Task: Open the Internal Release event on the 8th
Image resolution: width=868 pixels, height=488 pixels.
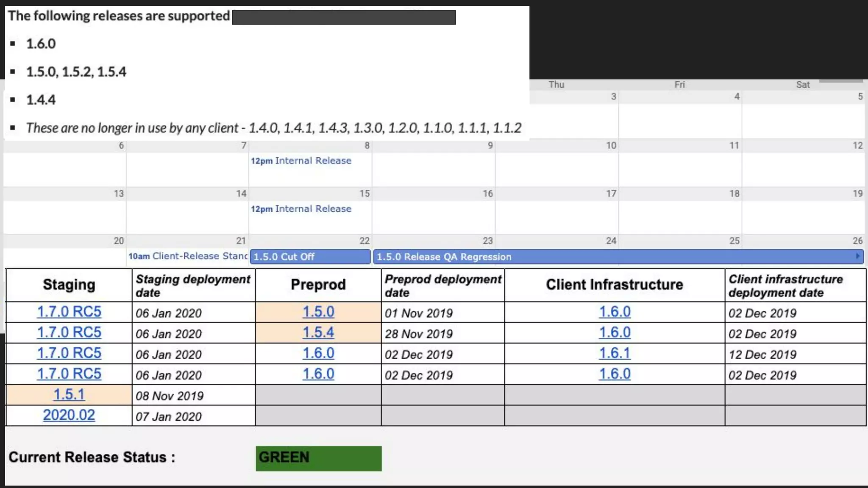Action: coord(301,161)
